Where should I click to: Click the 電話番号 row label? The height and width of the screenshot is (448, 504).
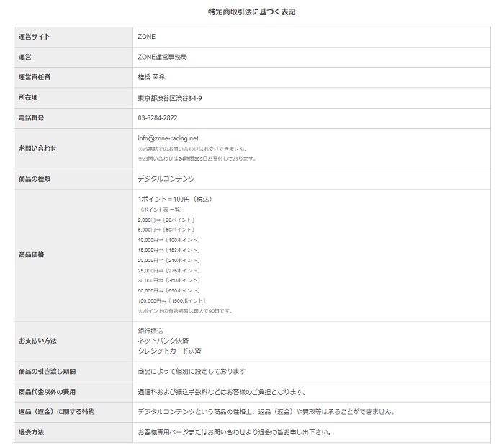(31, 117)
